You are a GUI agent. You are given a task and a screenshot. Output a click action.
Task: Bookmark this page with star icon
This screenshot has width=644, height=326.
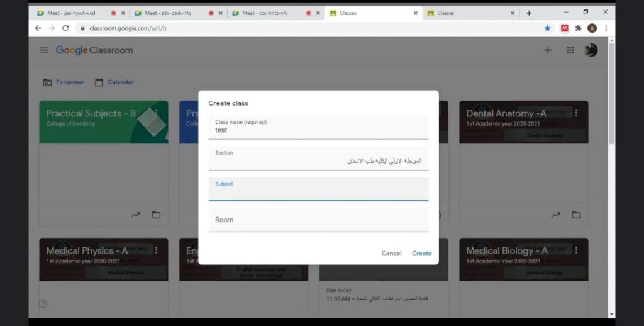point(547,28)
